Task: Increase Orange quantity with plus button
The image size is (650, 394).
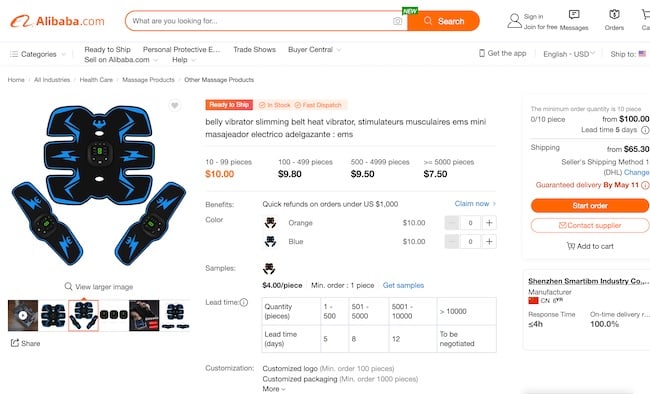Action: [489, 223]
